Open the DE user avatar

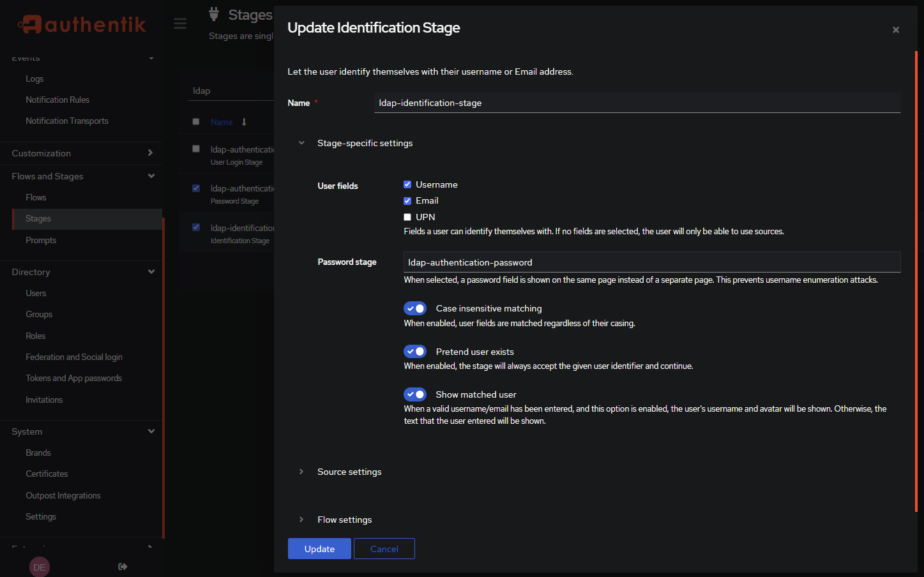(x=39, y=567)
